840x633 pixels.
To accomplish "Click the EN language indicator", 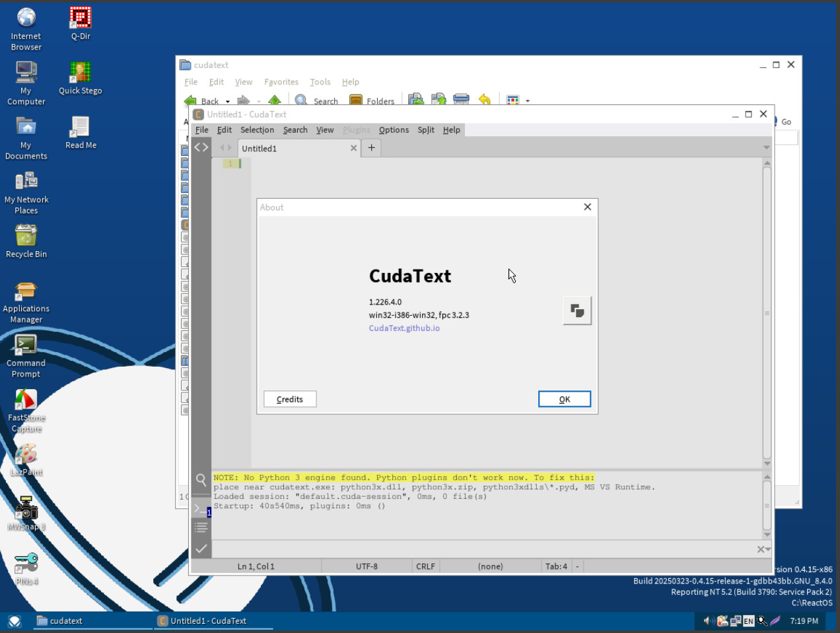I will pos(748,621).
